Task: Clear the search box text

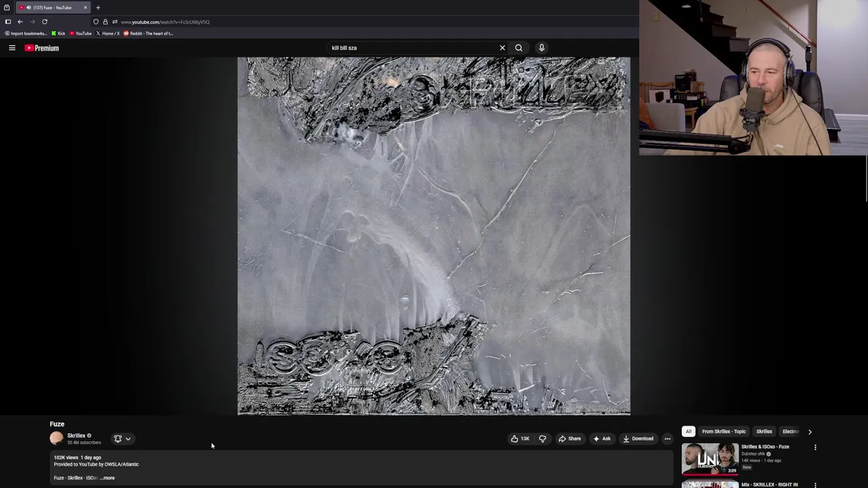Action: point(502,47)
